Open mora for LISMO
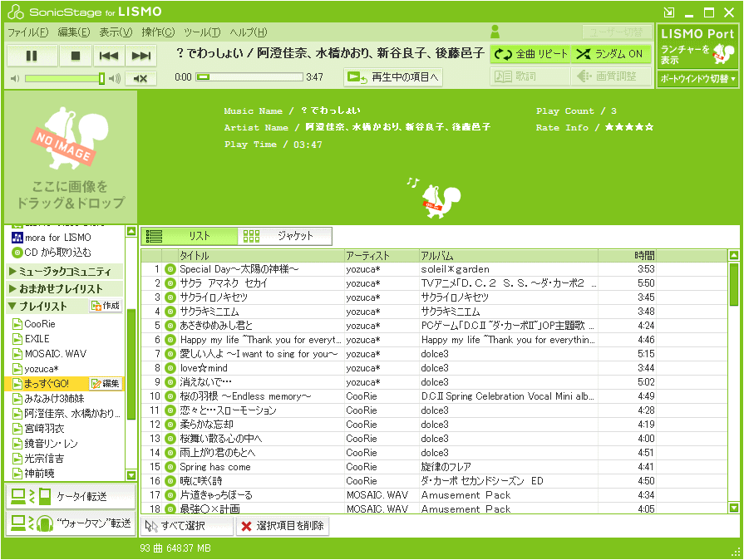744x560 pixels. point(52,238)
